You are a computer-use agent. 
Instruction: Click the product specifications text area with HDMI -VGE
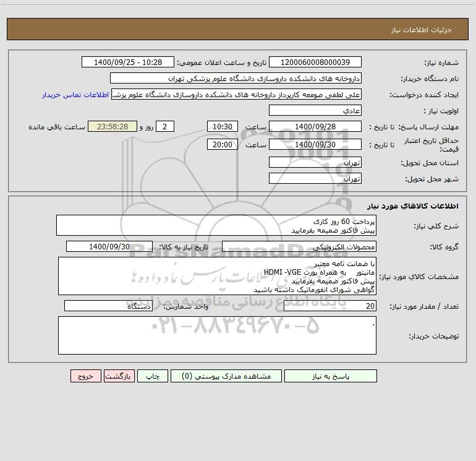pyautogui.click(x=217, y=276)
